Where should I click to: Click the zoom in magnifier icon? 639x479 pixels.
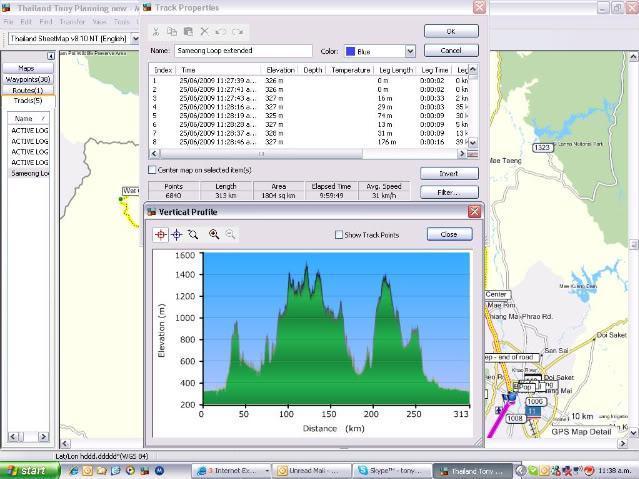[x=214, y=234]
